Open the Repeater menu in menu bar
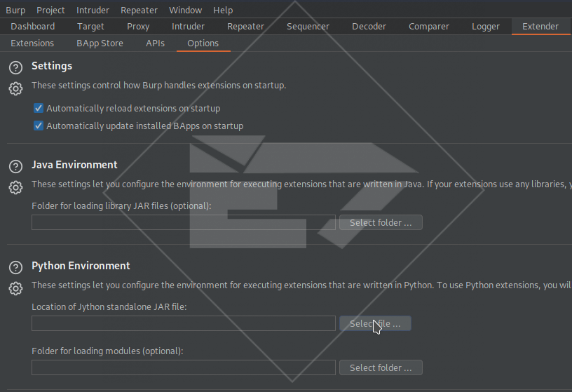Screen dimensions: 572x392 click(x=139, y=11)
